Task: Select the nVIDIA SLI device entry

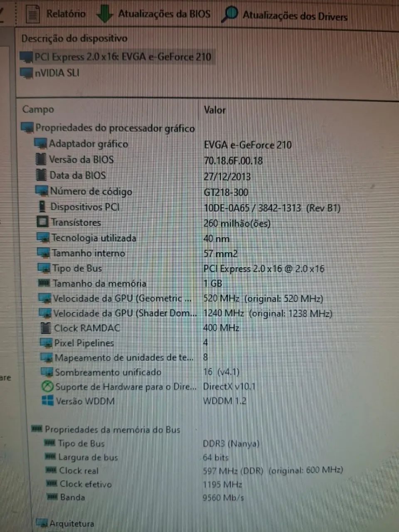Action: pos(50,73)
